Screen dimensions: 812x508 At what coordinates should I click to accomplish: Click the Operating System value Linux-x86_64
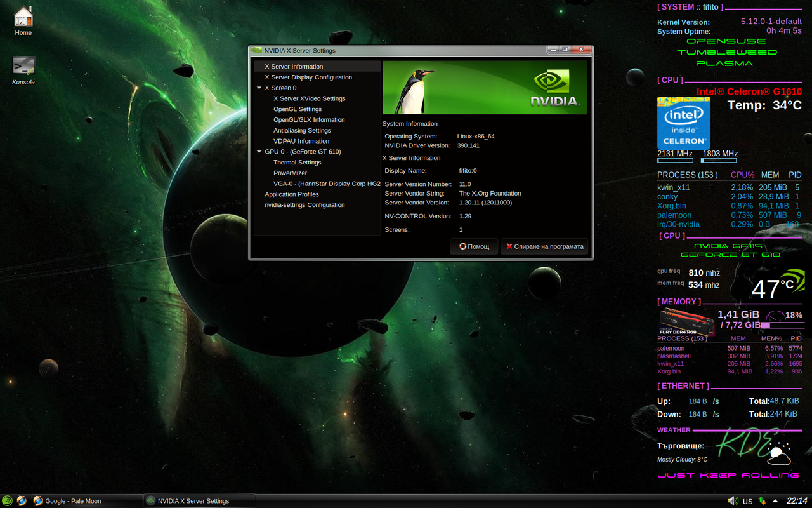pos(476,137)
